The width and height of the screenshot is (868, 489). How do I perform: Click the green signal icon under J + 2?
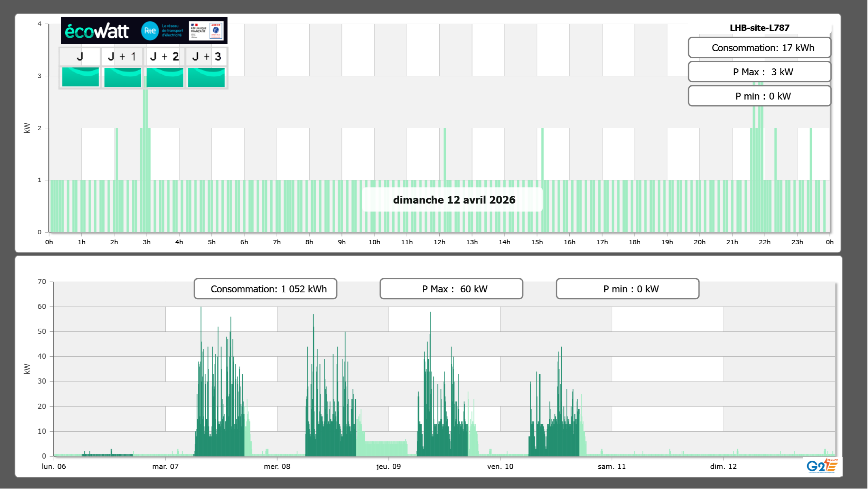[x=165, y=77]
